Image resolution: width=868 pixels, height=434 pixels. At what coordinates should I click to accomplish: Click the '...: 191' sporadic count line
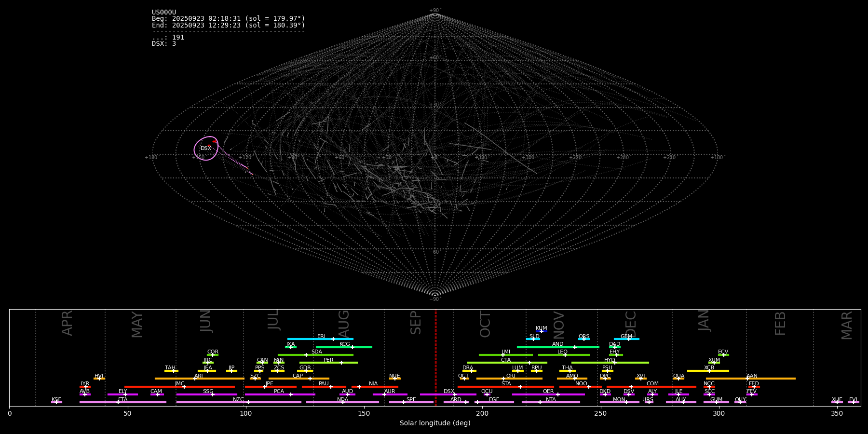coord(168,38)
